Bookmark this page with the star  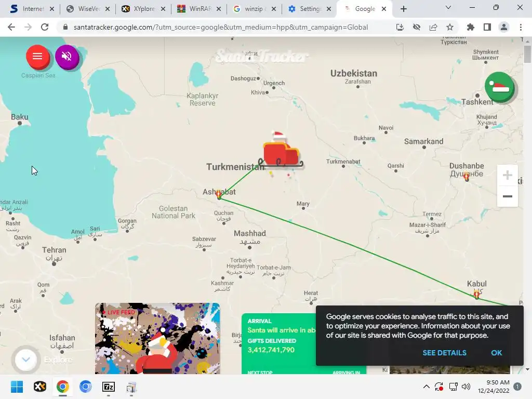coord(450,27)
